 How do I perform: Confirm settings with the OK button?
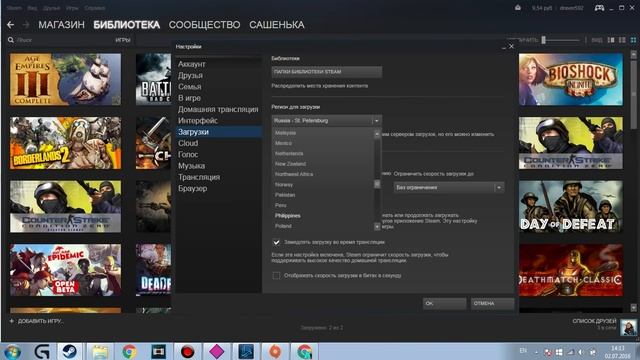coord(444,303)
